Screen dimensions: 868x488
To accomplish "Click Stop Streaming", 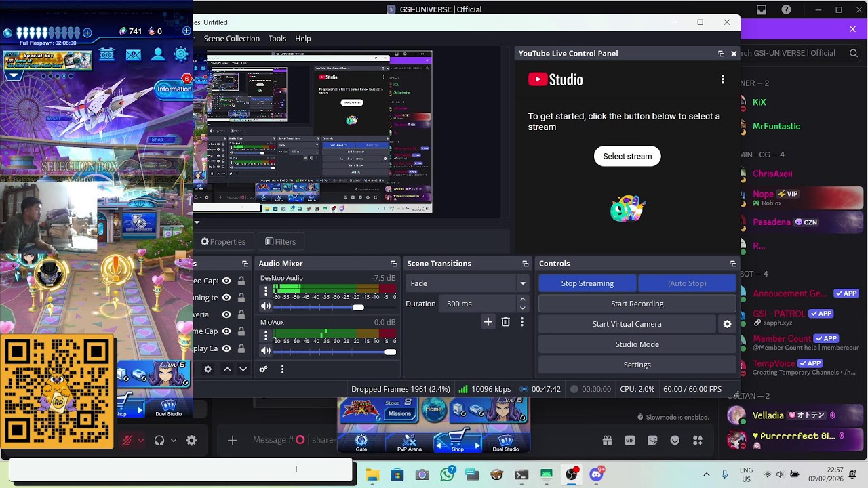I will tap(587, 283).
